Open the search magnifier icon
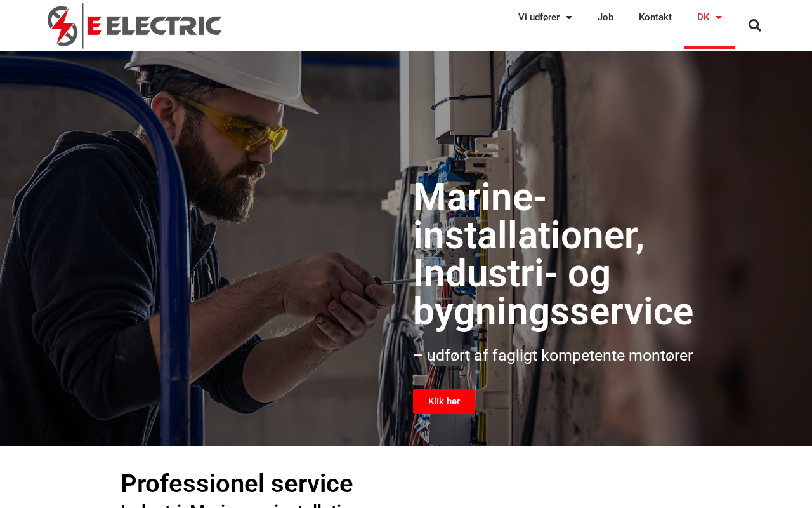This screenshot has height=508, width=812. [x=754, y=25]
